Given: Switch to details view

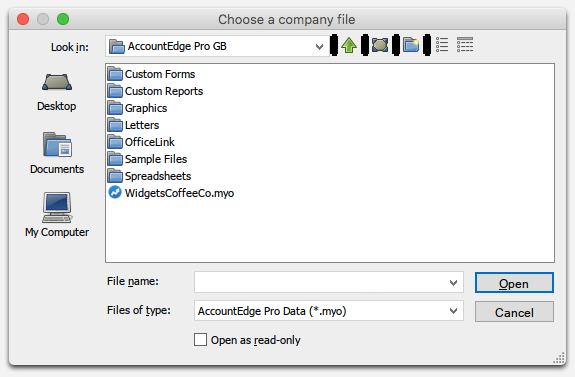Looking at the screenshot, I should coord(465,45).
